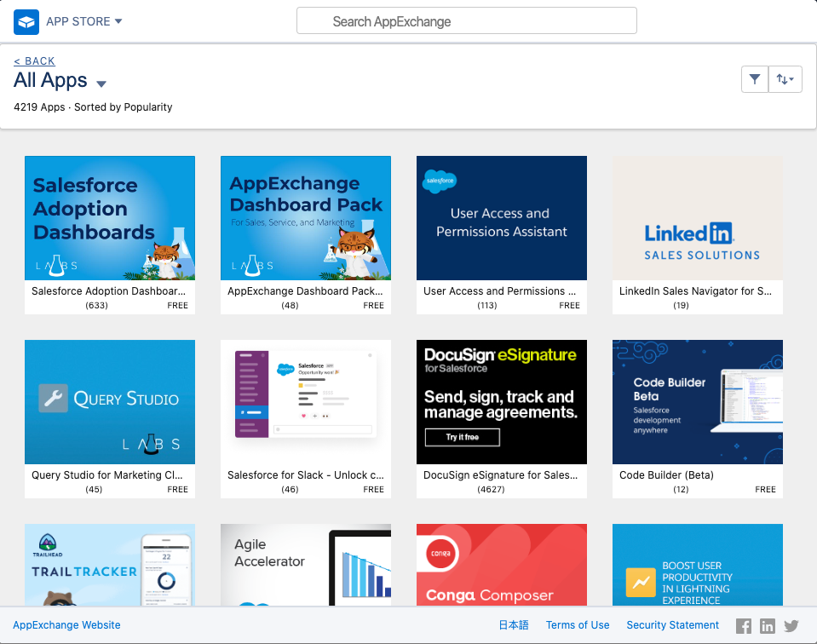
Task: Open the filter funnel button
Action: (755, 79)
